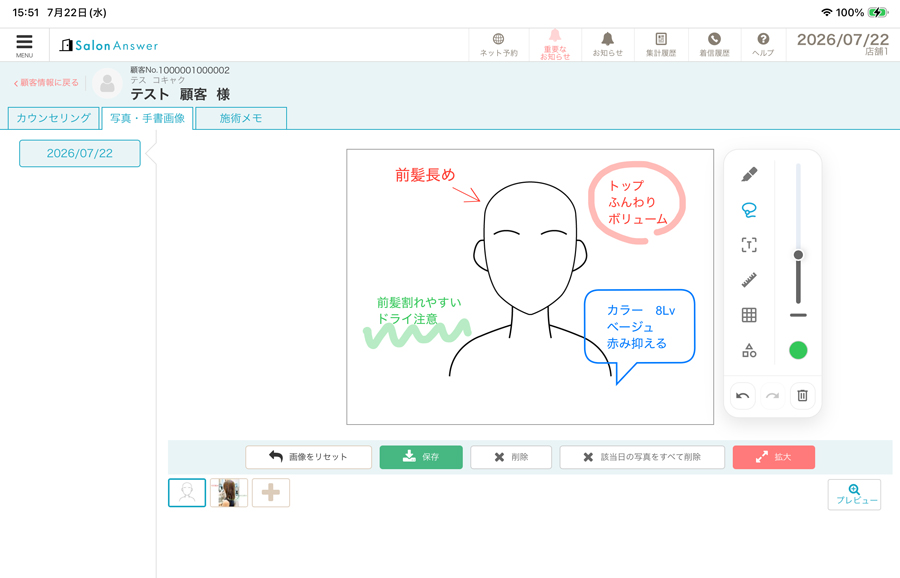
Task: Click the trash can clear icon
Action: 802,395
